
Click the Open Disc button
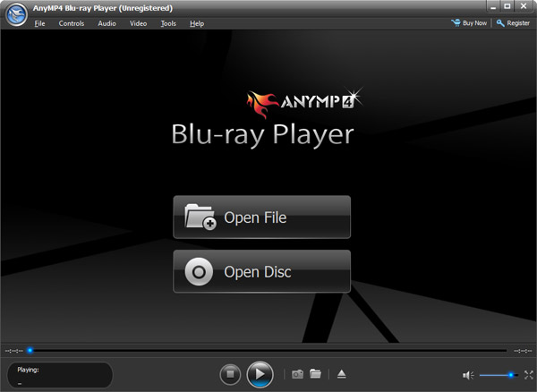262,271
